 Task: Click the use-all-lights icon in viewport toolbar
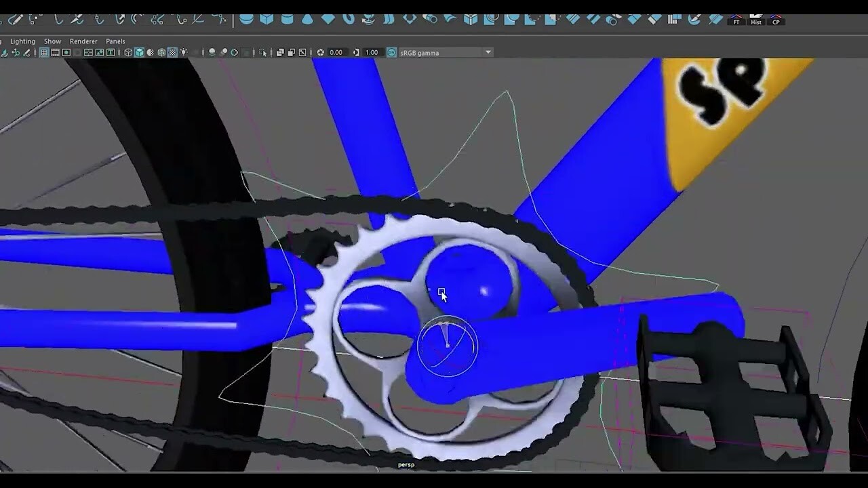click(x=182, y=52)
